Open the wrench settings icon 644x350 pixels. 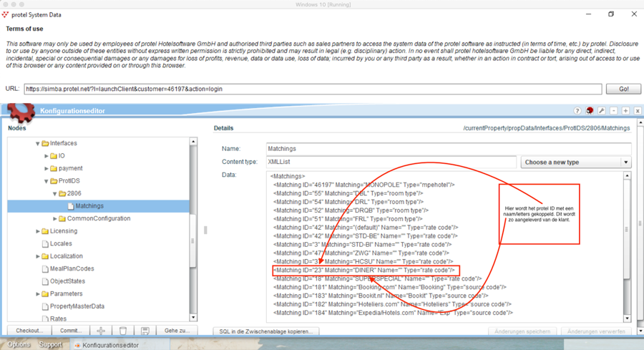click(602, 111)
